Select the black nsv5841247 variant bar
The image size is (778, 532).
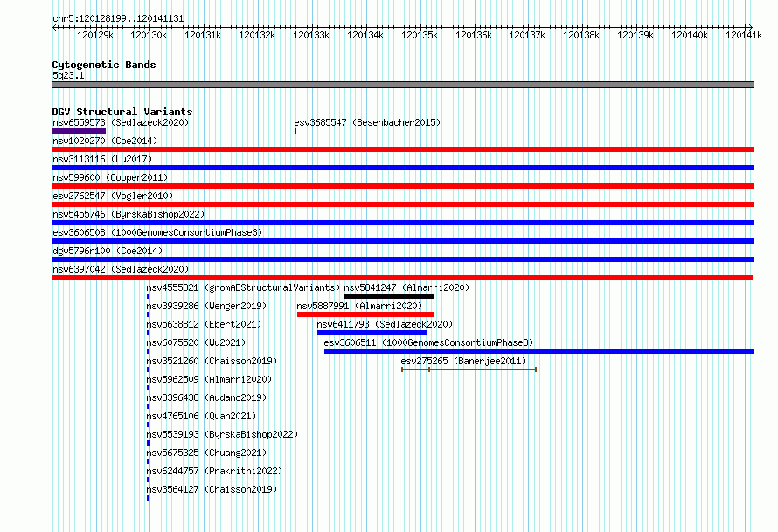389,296
